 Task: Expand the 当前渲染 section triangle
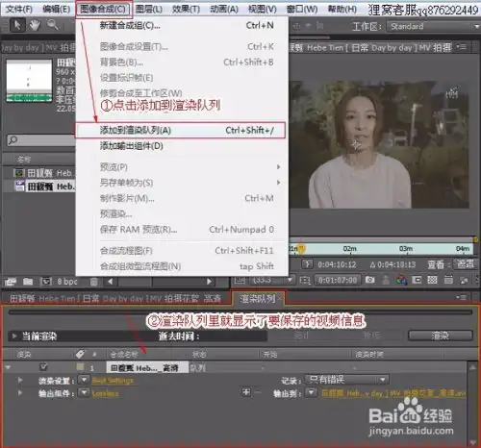coord(14,336)
